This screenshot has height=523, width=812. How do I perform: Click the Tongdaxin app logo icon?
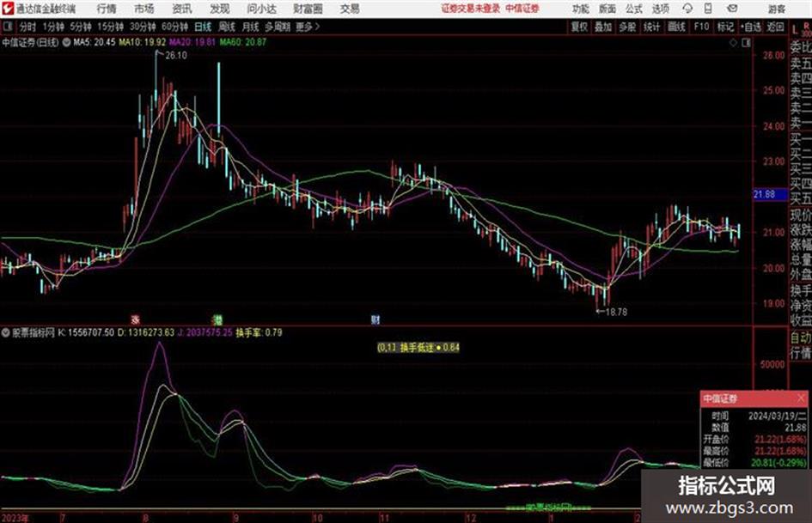click(8, 9)
